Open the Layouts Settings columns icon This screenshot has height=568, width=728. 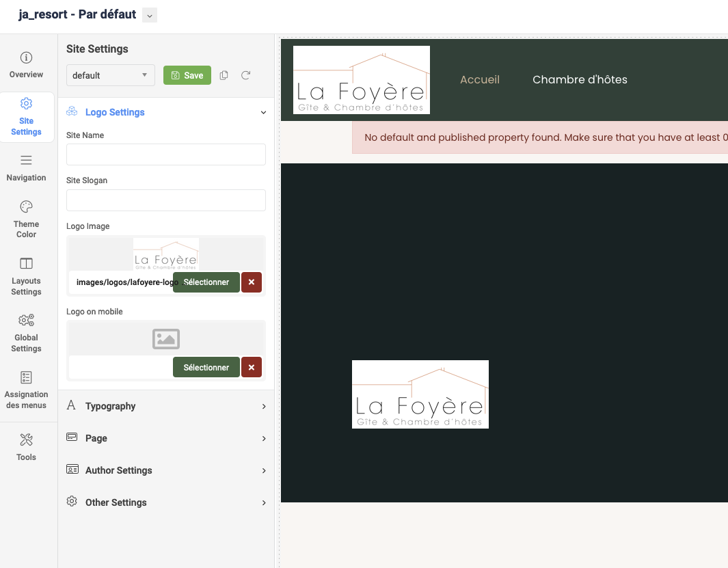pos(26,263)
